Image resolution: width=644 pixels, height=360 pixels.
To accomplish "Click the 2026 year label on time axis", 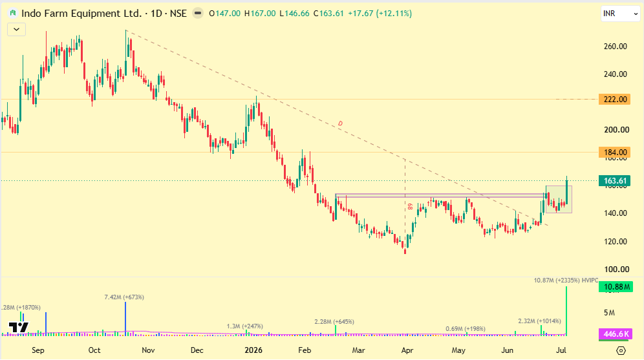I will [253, 350].
